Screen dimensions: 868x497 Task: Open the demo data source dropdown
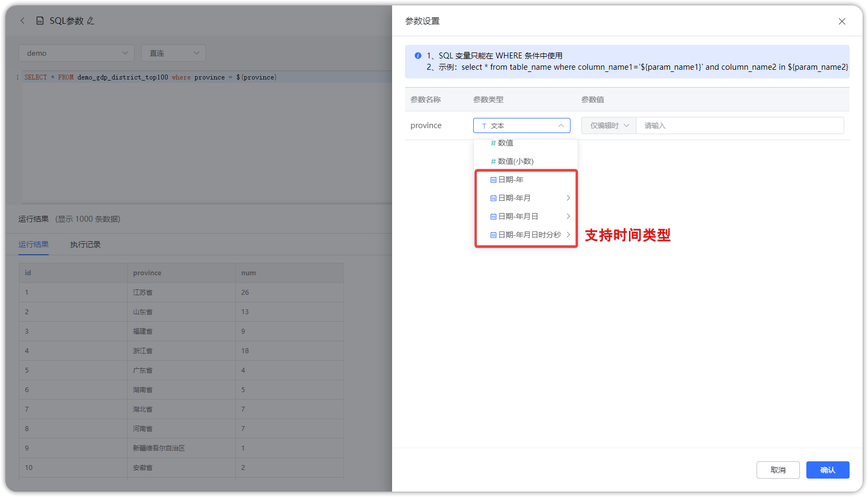click(x=76, y=53)
